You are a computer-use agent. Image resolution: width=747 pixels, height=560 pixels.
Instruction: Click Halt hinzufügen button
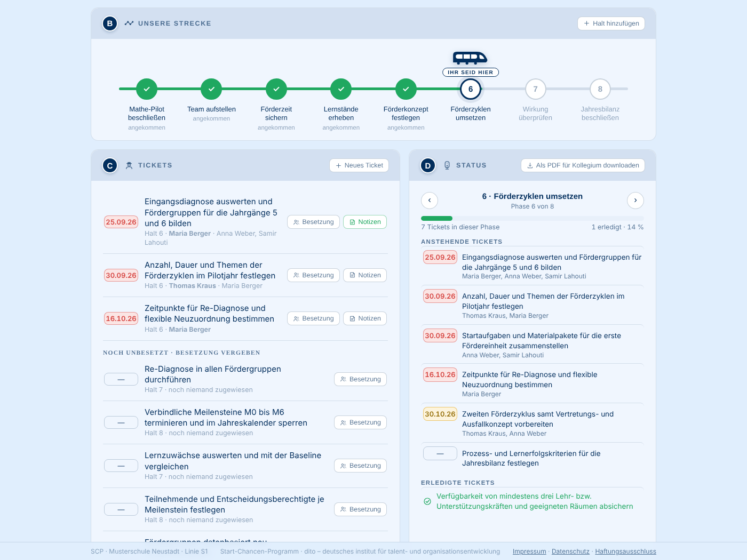point(611,23)
